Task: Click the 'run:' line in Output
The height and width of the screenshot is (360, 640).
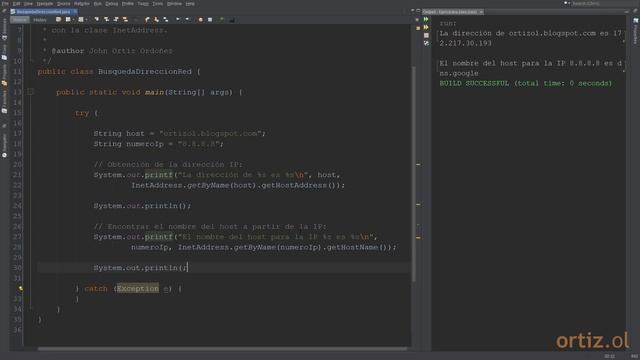Action: pos(448,23)
